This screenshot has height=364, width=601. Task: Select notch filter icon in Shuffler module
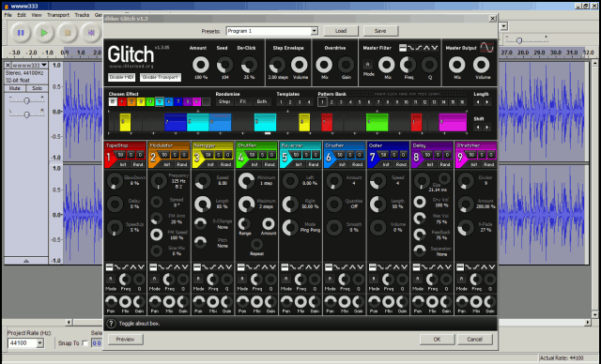[x=272, y=266]
